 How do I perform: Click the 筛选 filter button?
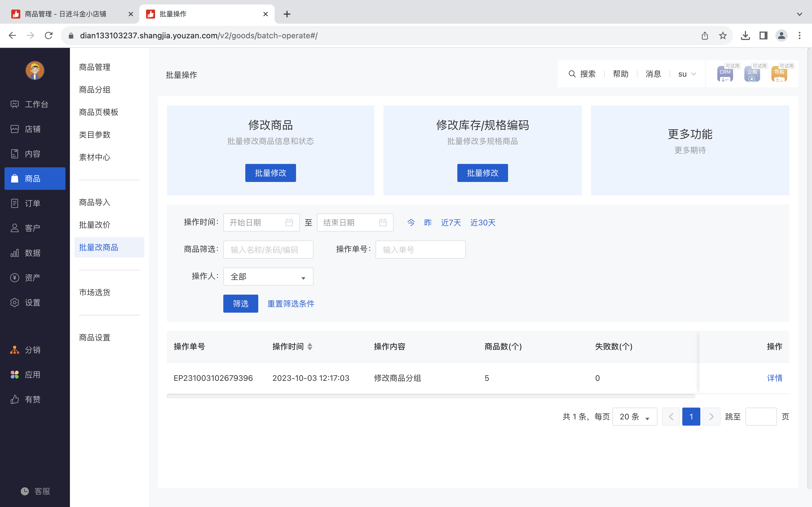(240, 303)
